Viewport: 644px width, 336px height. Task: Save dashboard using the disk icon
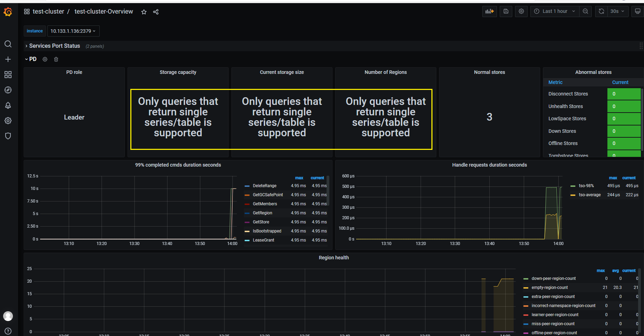(506, 12)
